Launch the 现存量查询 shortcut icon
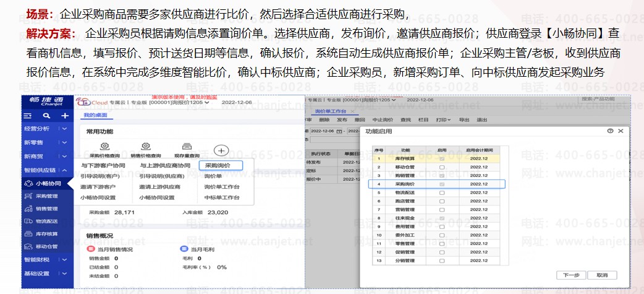Screen dimensions: 644x294 [187, 146]
